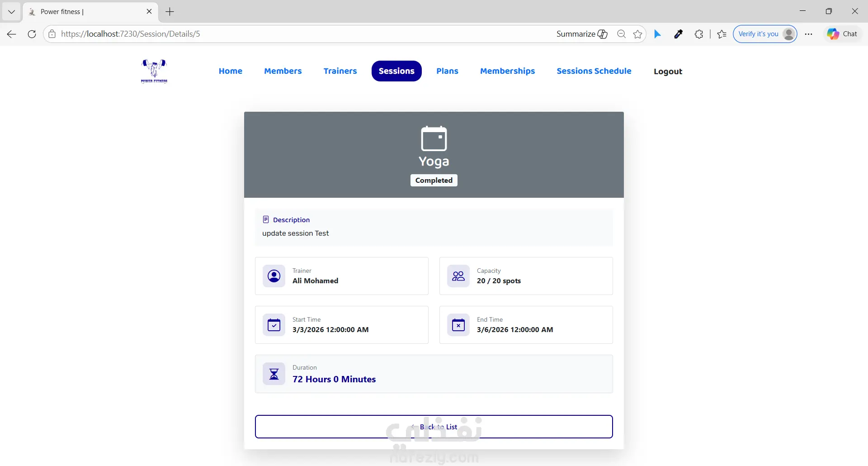Click the Trainer label
This screenshot has width=868, height=466.
302,271
